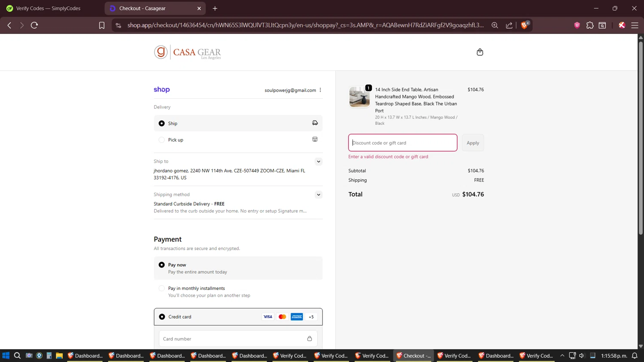Switch to Checkout - Casagear tab
This screenshot has width=644, height=362.
[155, 8]
